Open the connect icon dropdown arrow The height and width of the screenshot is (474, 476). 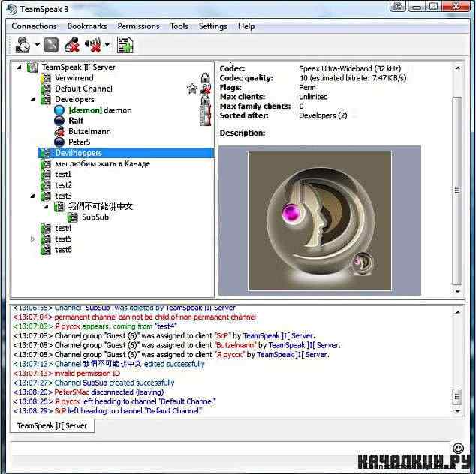[x=37, y=45]
